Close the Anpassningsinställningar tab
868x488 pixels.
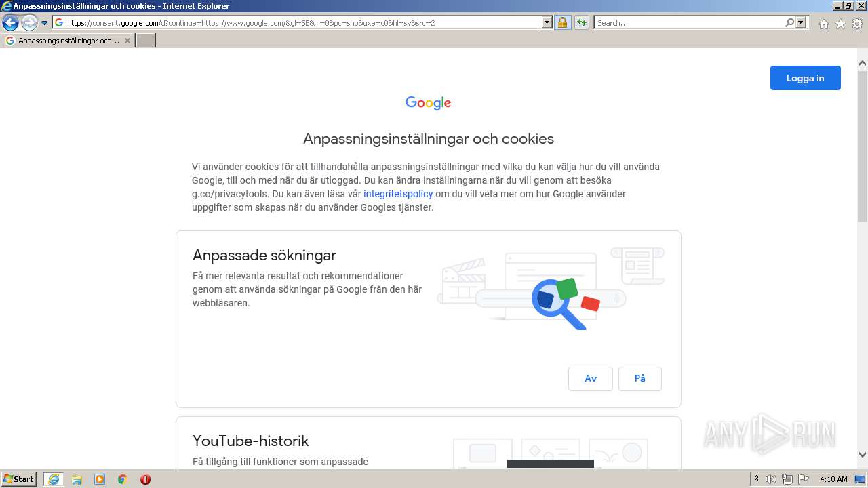(x=127, y=41)
